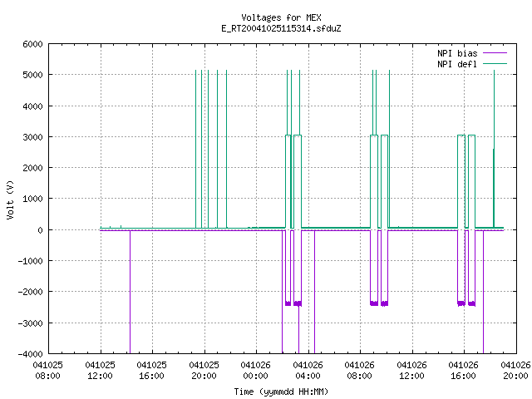Click the 041026 16:00 x-axis tick label
This screenshot has width=532, height=399.
point(463,370)
